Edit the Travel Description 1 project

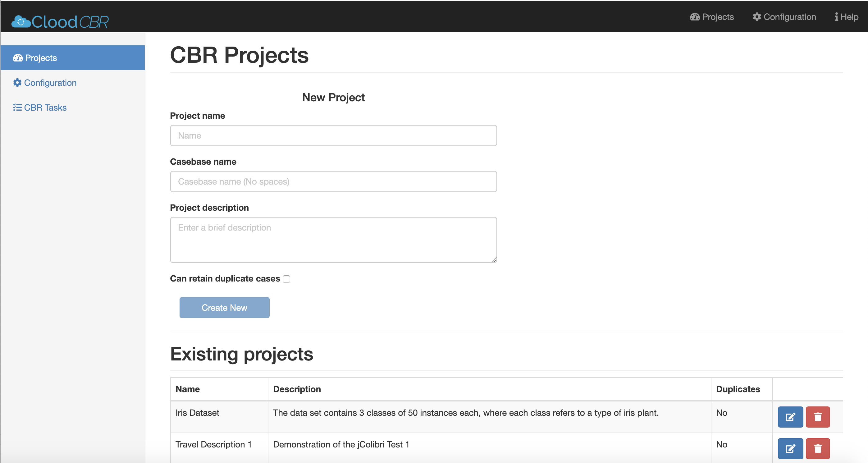pos(790,448)
